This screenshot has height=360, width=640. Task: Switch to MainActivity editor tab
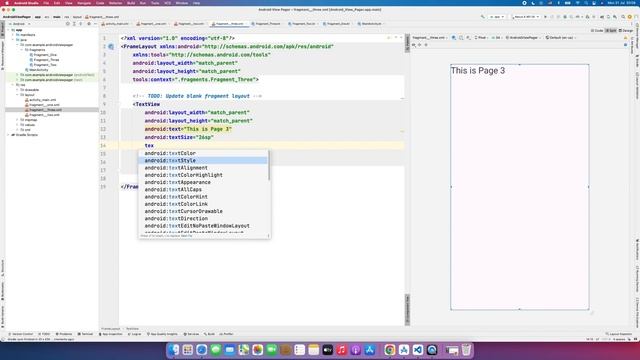click(370, 24)
